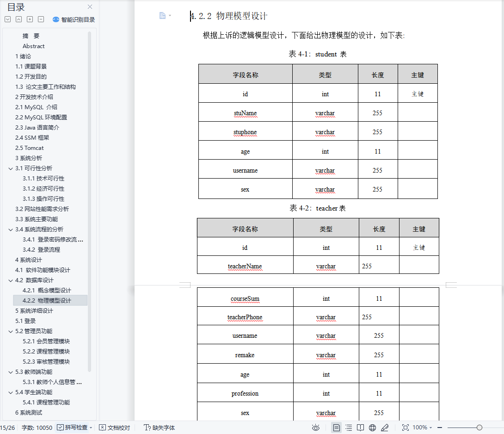Click the full screen display icon
Screen dimensions: 504x434
pos(406,428)
